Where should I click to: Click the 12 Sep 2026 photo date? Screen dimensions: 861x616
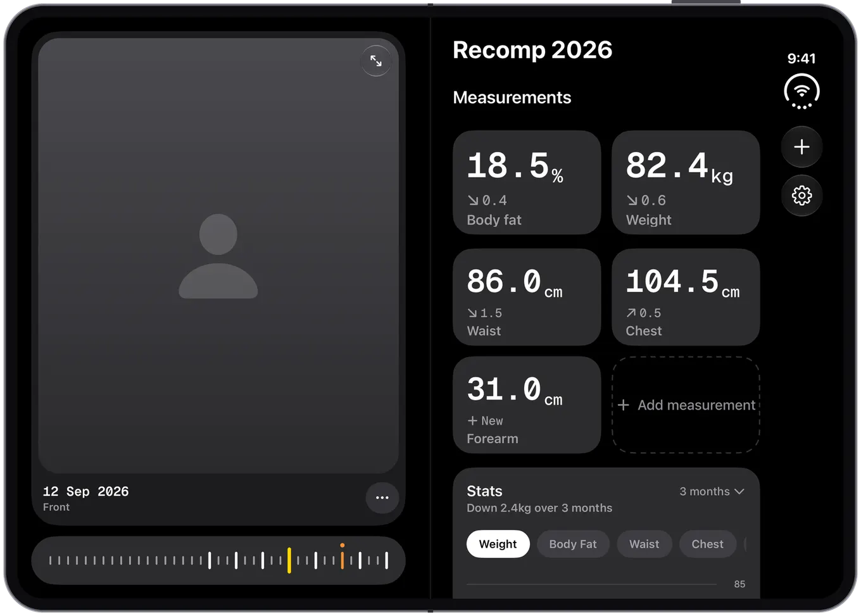point(85,491)
